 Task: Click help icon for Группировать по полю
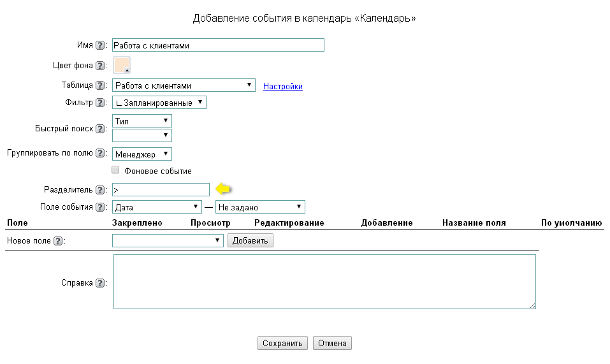point(99,153)
